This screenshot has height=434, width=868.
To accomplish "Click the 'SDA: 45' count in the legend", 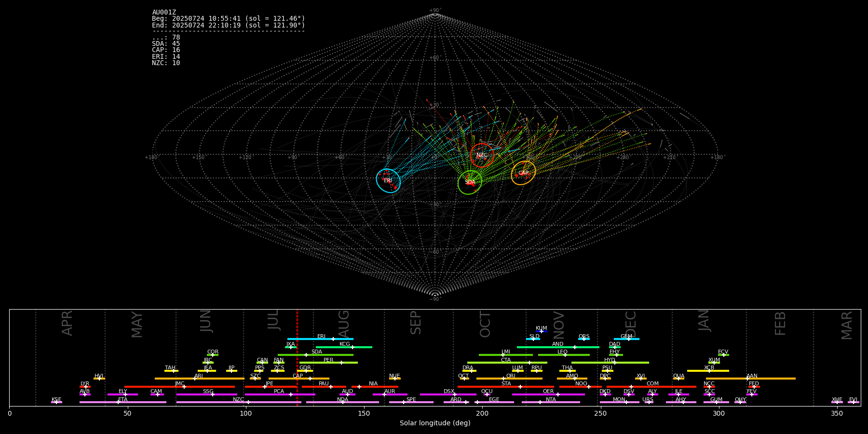I will (166, 44).
